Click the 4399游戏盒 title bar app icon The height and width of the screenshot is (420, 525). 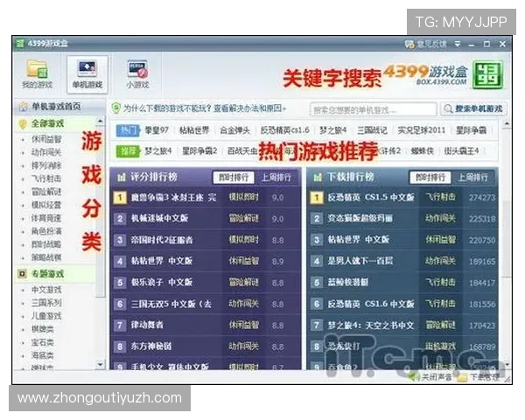(20, 44)
